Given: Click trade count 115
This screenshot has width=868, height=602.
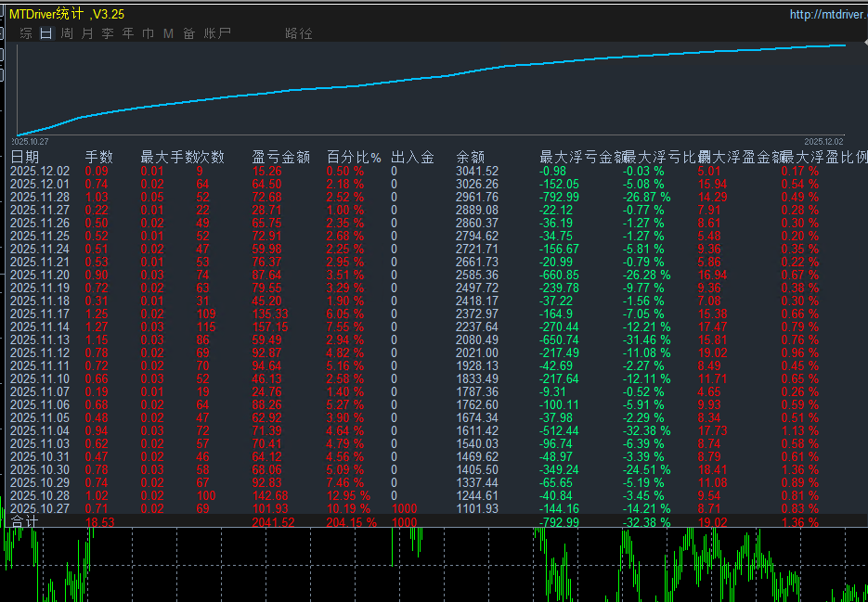Looking at the screenshot, I should 206,327.
